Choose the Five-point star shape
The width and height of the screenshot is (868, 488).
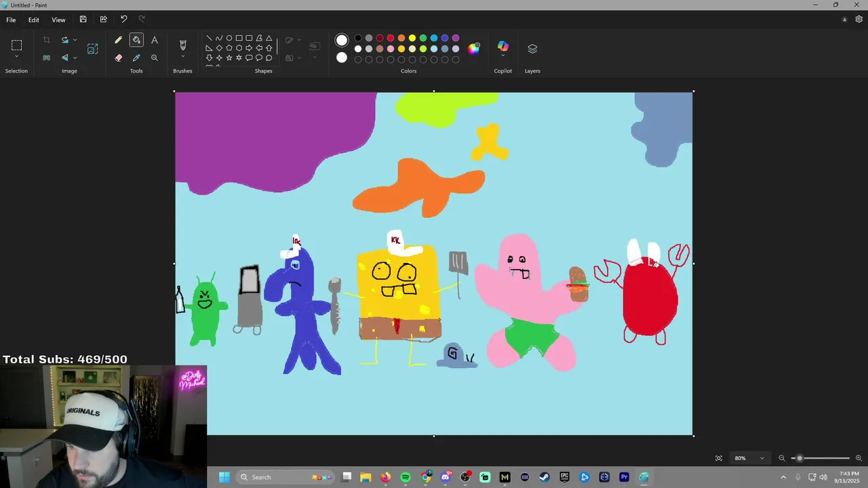(x=229, y=58)
